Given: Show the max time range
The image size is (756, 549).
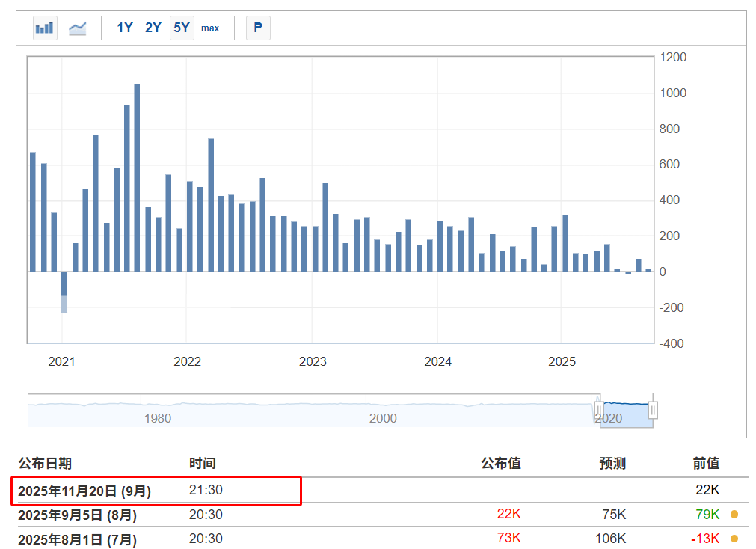Looking at the screenshot, I should [x=210, y=28].
